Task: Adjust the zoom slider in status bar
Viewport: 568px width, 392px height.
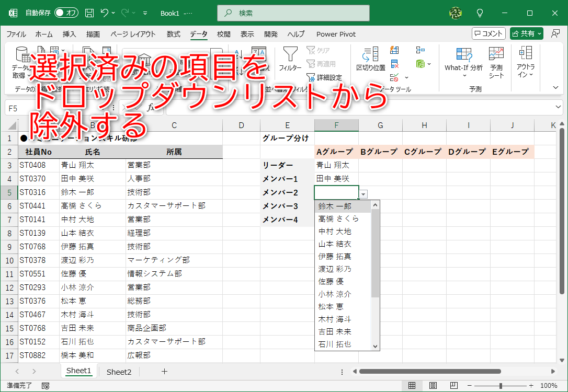Action: [501, 386]
